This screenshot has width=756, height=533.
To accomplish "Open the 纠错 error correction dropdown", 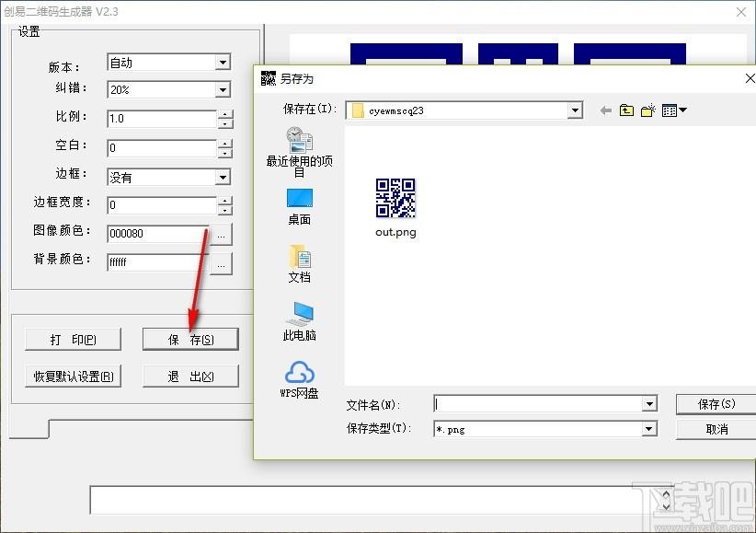I will click(223, 90).
